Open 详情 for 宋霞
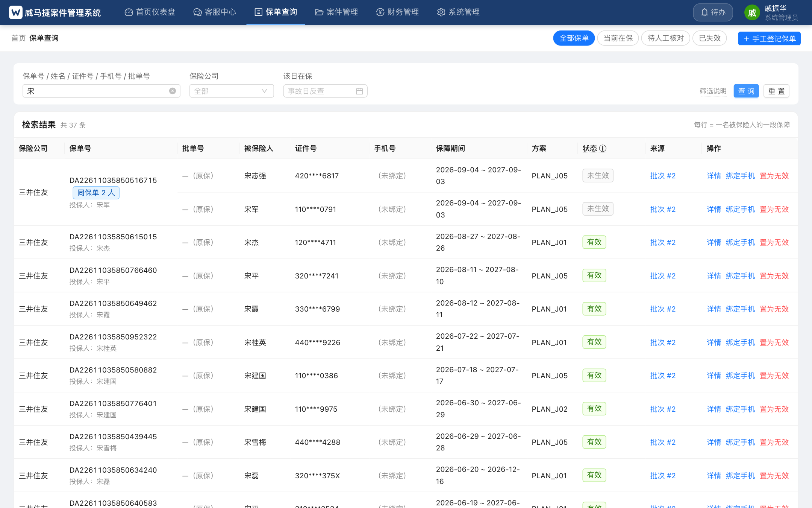The width and height of the screenshot is (812, 508). coord(714,309)
